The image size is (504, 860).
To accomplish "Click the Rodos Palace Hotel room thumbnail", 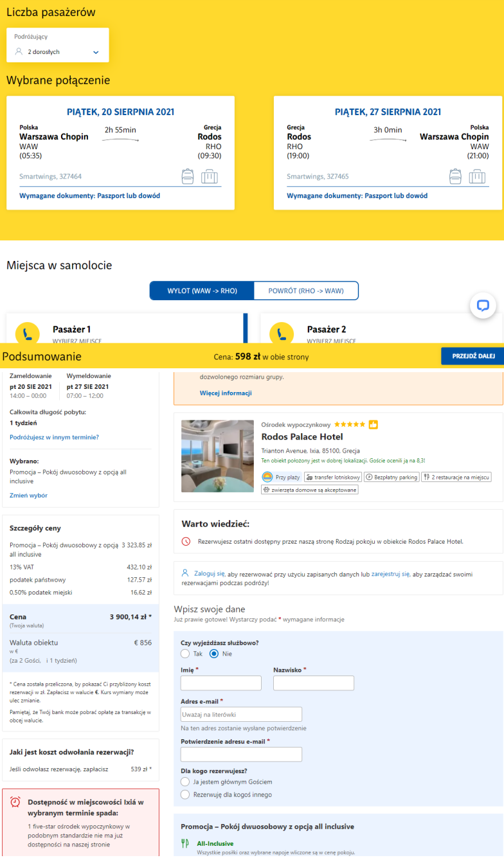I will 218,456.
